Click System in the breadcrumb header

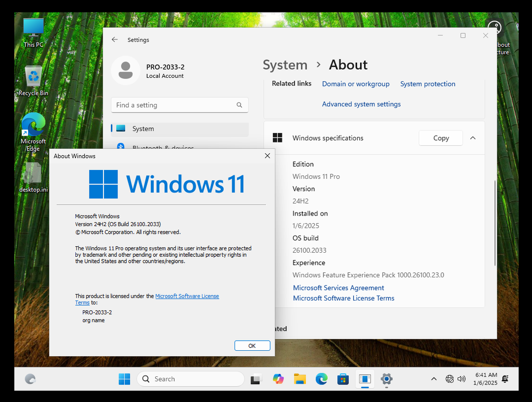(285, 65)
